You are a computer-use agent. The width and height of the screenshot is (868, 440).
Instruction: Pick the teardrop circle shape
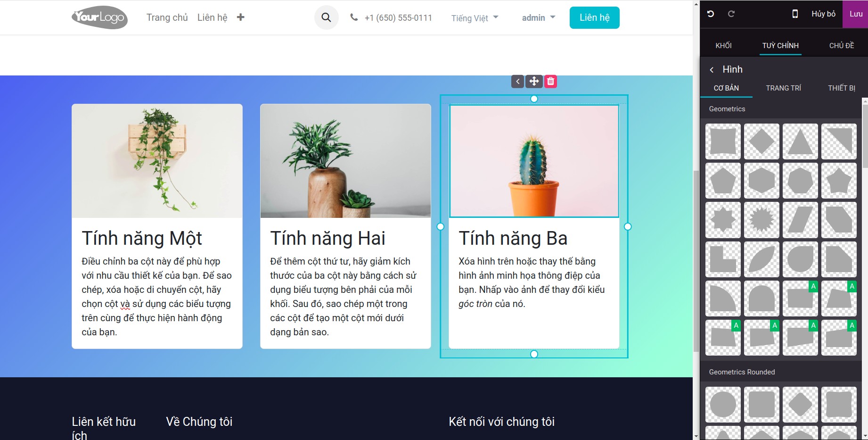pos(800,259)
